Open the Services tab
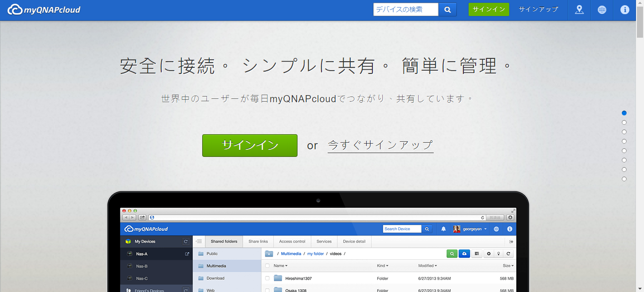 pos(324,242)
